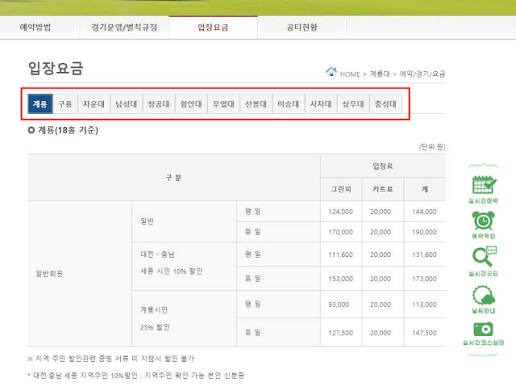
Task: Click the green fee value 111,600
Action: (341, 254)
